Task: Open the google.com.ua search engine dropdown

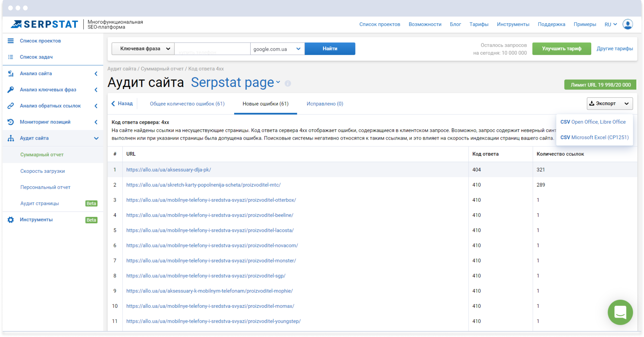Action: pyautogui.click(x=277, y=49)
